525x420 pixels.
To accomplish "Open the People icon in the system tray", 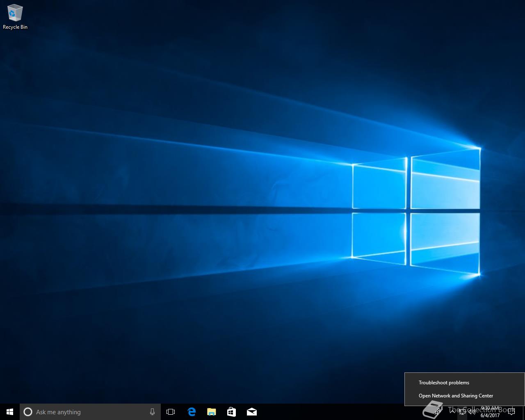I will (438, 412).
